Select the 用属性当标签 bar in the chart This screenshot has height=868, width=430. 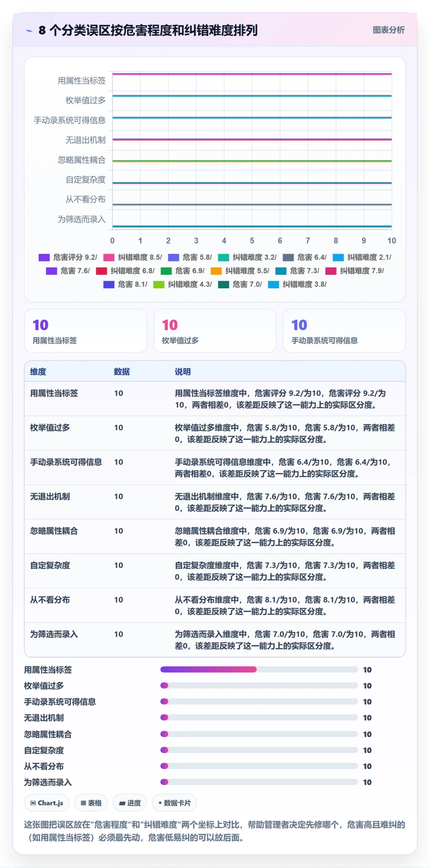[252, 74]
